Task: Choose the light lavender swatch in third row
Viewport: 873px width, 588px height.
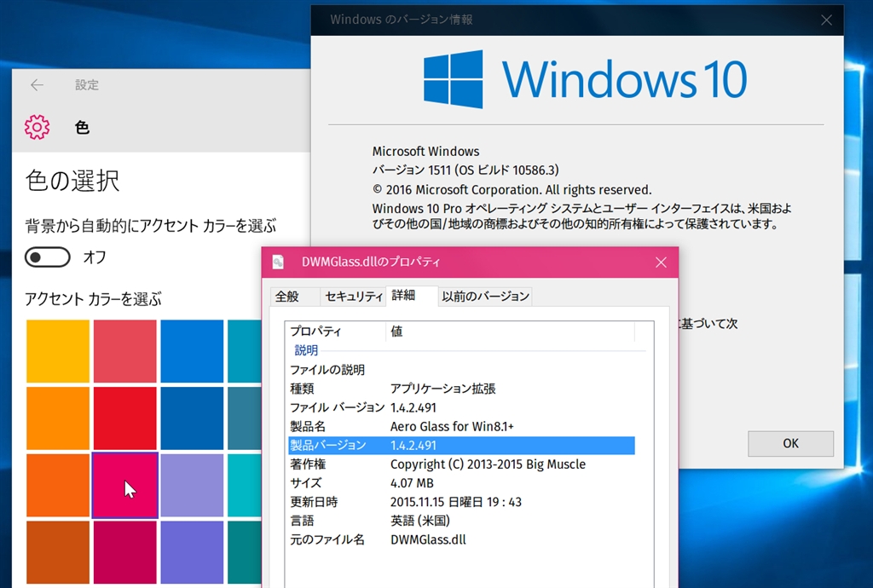Action: click(x=192, y=485)
